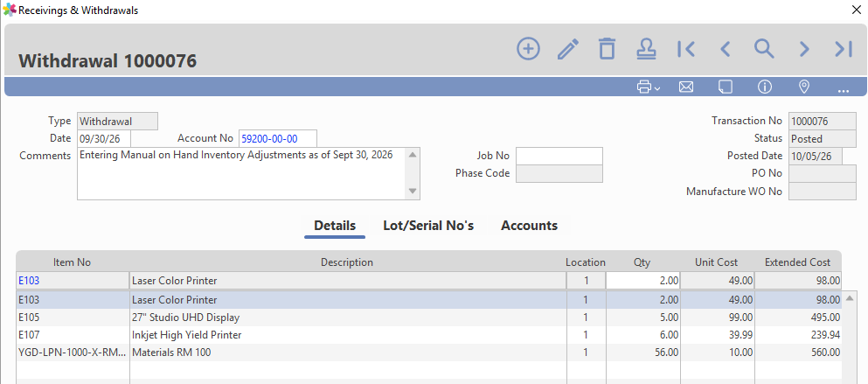Click the Extended Cost column header
This screenshot has width=868, height=384.
[798, 262]
